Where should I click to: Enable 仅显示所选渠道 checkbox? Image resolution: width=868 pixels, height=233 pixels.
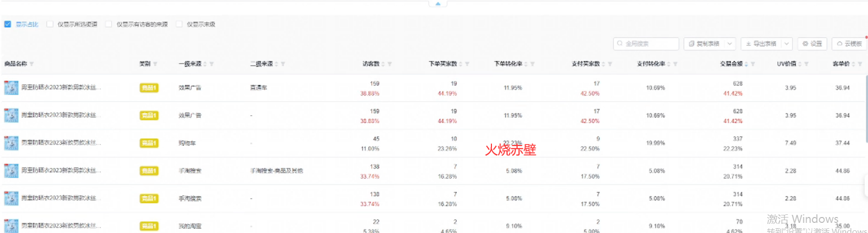click(x=50, y=24)
